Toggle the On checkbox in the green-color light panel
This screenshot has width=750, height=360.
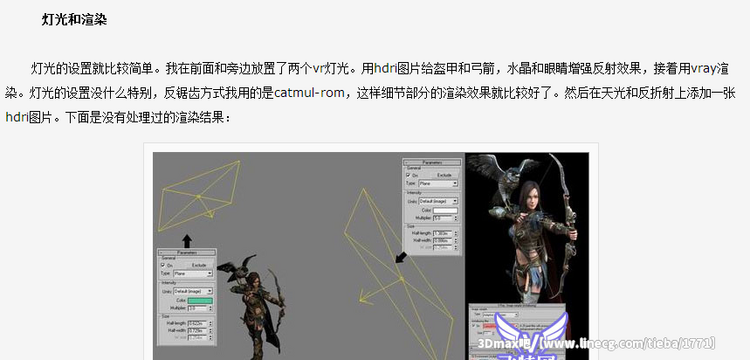[x=163, y=265]
